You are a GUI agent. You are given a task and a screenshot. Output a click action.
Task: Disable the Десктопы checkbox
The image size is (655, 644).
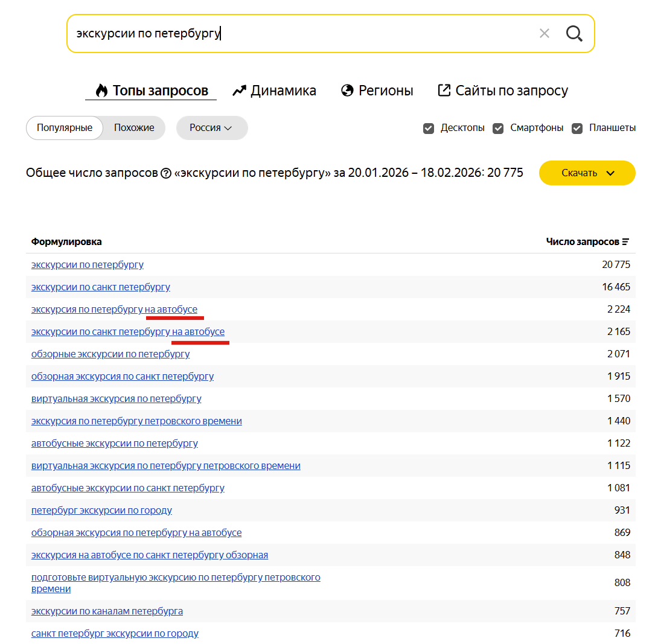pos(429,128)
